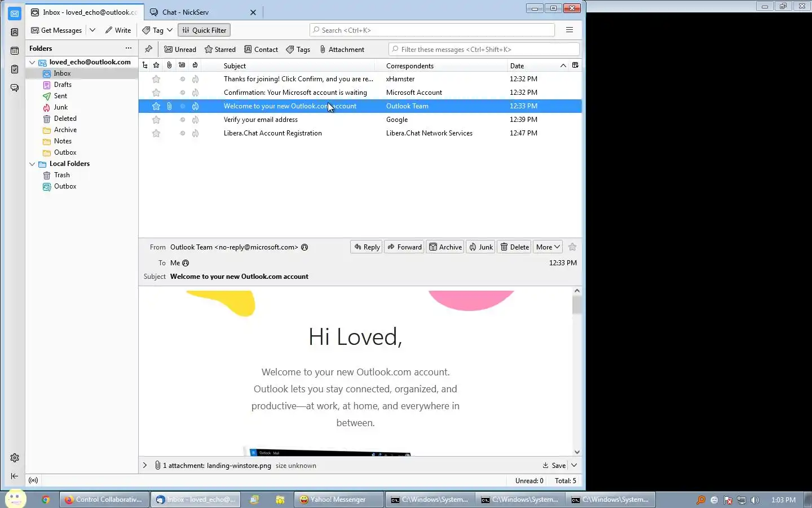Click the message pane scroll down arrow
The image size is (812, 508).
tap(577, 452)
